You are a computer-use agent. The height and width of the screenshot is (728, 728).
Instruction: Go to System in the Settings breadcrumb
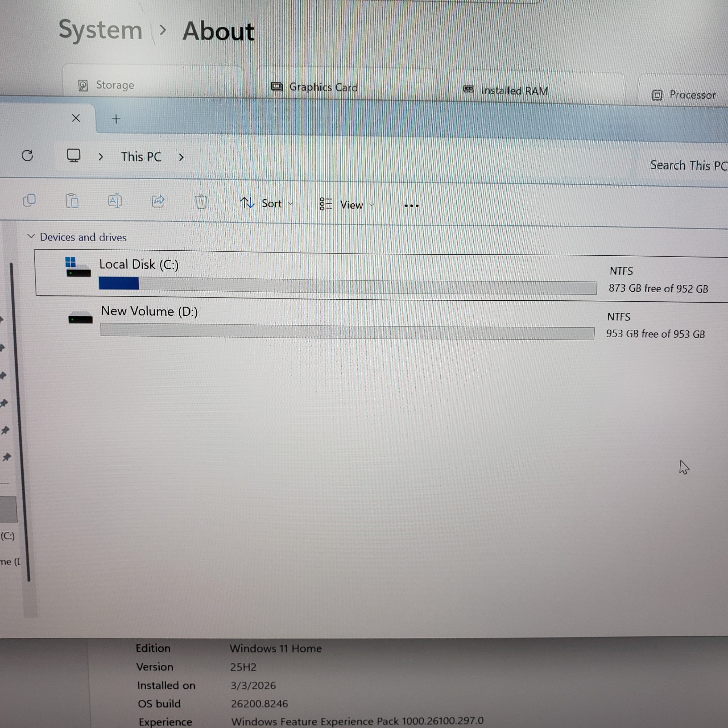click(101, 30)
